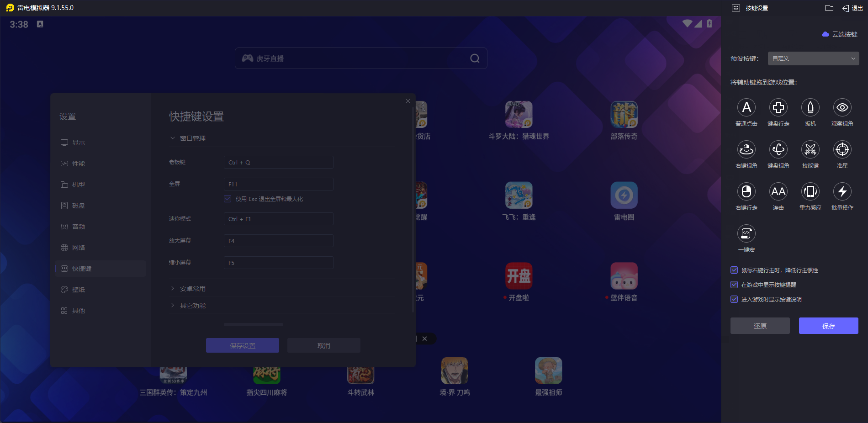Open the 网络 settings tab
This screenshot has width=868, height=423.
[x=101, y=248]
